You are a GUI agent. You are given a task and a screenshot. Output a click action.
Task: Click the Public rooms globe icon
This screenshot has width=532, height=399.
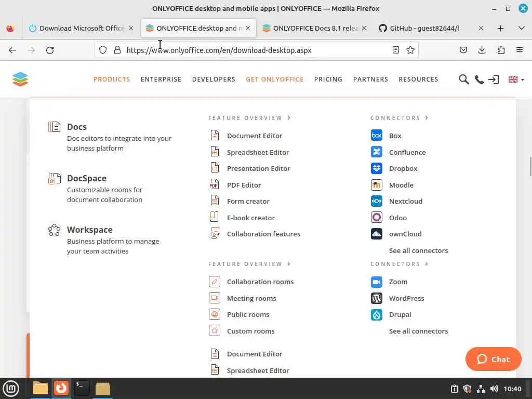click(215, 314)
